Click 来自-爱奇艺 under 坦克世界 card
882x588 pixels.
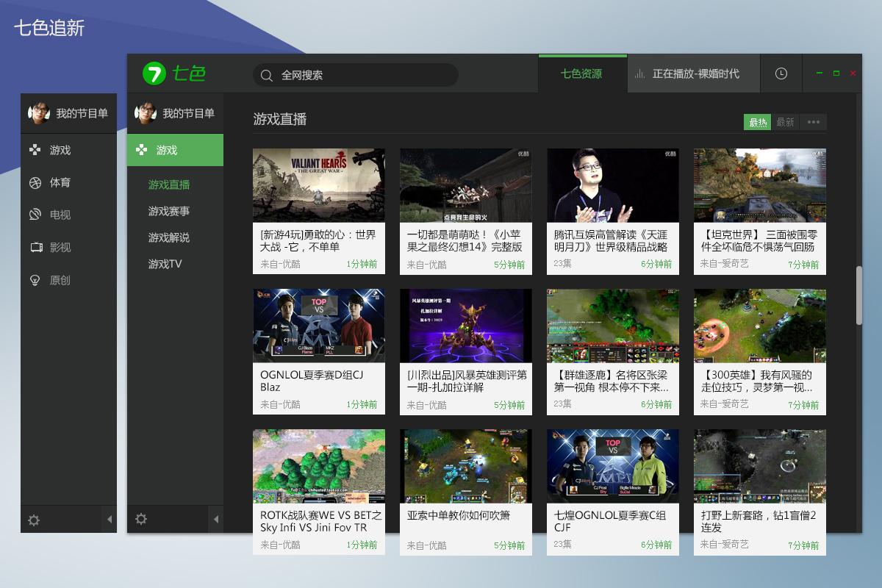(724, 263)
